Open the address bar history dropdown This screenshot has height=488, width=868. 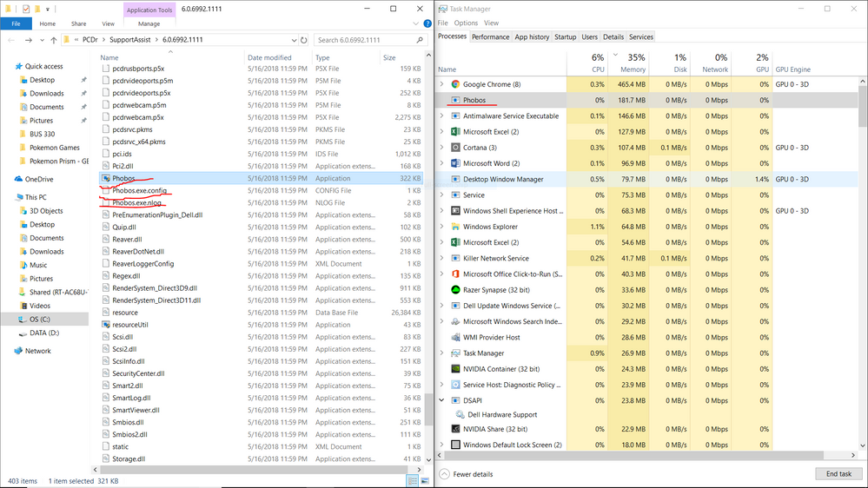pos(294,40)
